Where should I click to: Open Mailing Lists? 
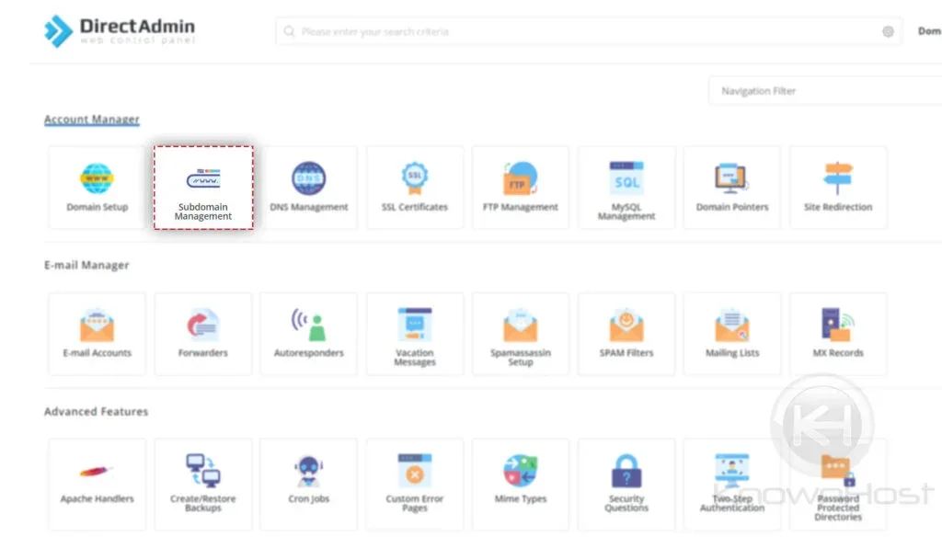point(732,334)
